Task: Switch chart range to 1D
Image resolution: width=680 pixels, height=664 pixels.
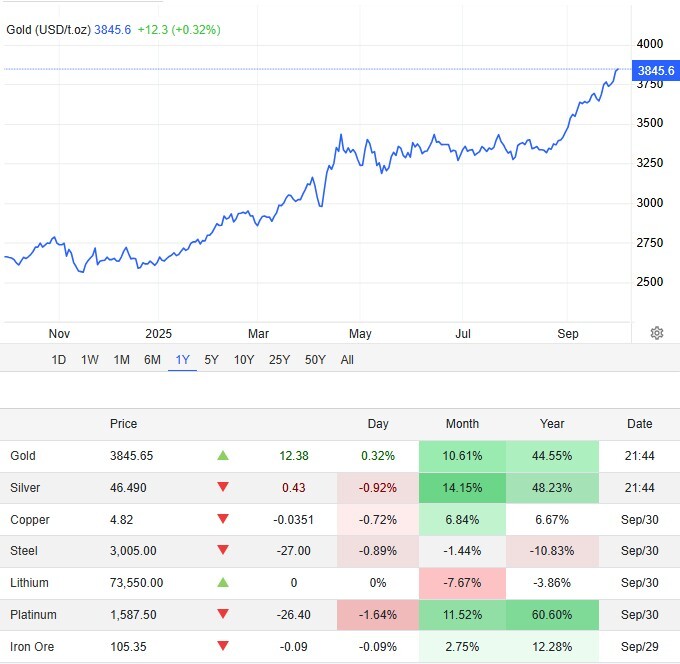Action: [x=59, y=360]
